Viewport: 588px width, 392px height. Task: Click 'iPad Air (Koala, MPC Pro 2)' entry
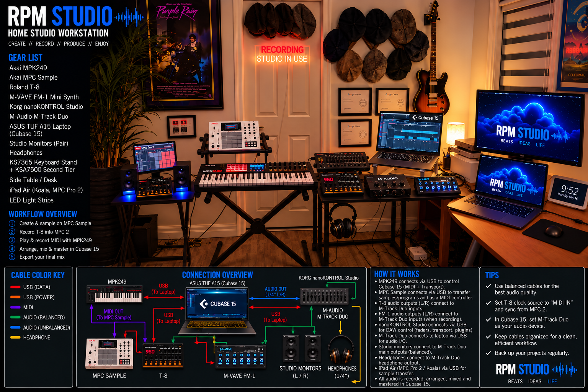click(x=46, y=190)
